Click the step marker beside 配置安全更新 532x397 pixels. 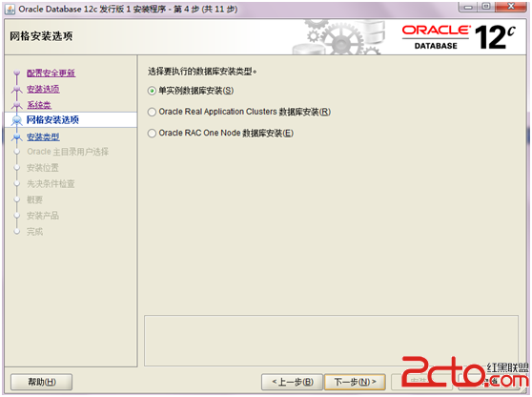[x=16, y=73]
